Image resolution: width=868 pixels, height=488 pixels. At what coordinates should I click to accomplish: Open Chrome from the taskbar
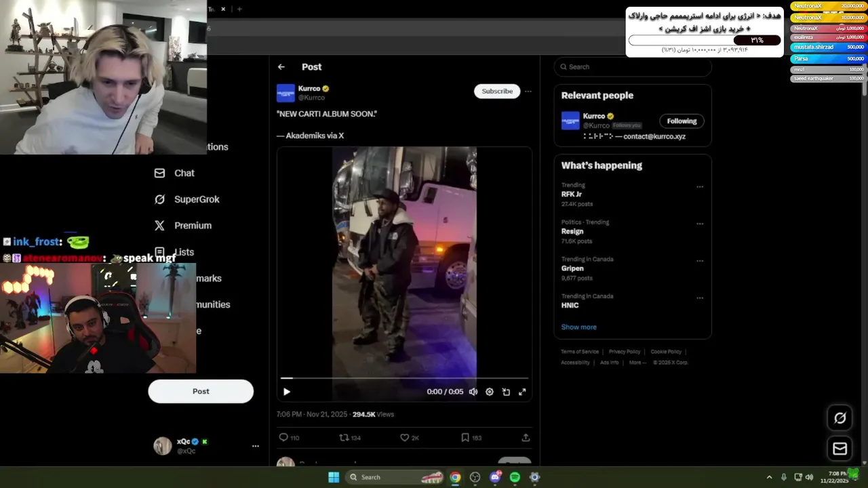pyautogui.click(x=455, y=477)
